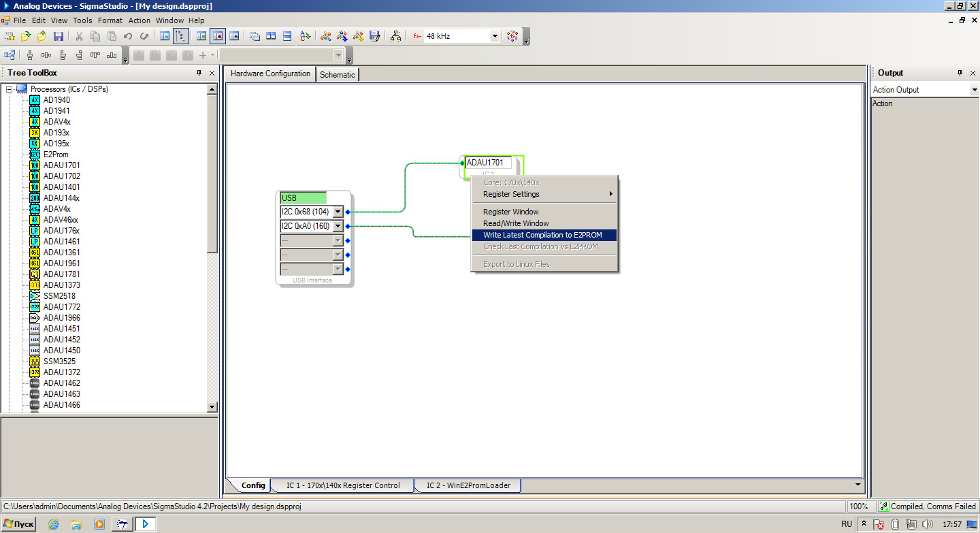Open IC 2 - WinE2PromLoader tab
980x533 pixels.
coord(468,485)
